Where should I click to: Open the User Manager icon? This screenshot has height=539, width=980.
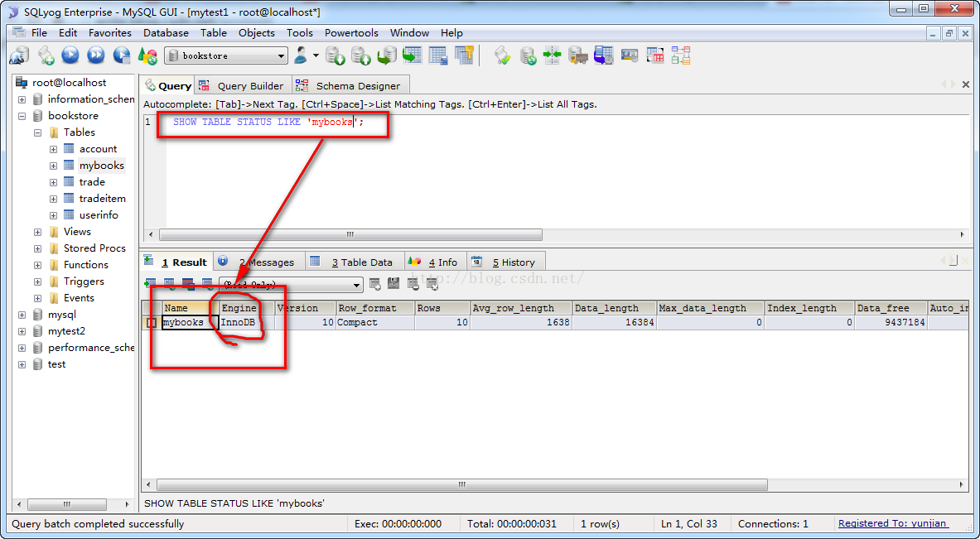pyautogui.click(x=302, y=55)
